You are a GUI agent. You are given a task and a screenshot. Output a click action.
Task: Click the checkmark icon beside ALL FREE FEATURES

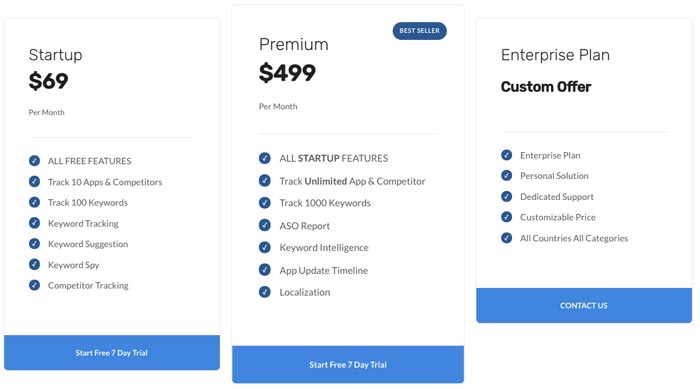click(x=34, y=161)
